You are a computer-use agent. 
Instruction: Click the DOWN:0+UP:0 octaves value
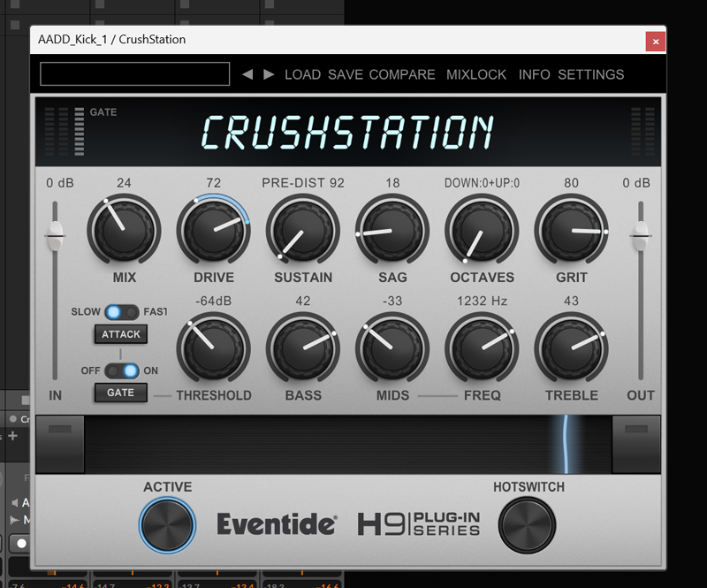(482, 183)
